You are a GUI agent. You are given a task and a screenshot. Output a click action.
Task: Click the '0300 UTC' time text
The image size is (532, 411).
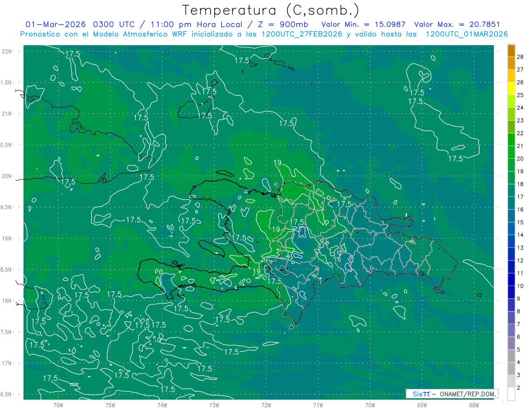[114, 24]
